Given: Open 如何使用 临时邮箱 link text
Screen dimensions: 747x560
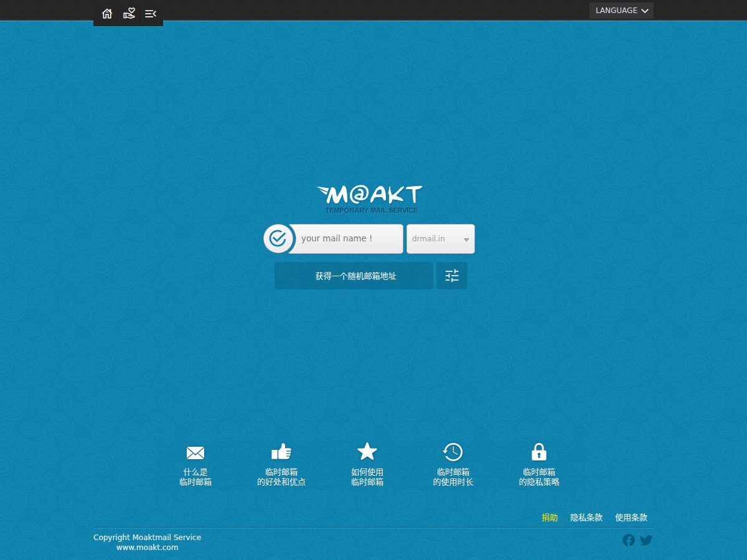Looking at the screenshot, I should point(367,477).
